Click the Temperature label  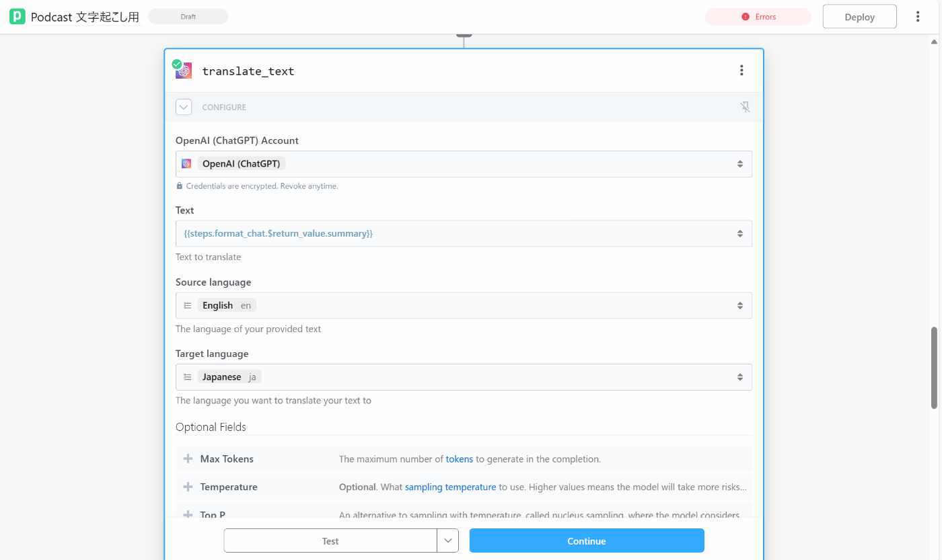229,487
